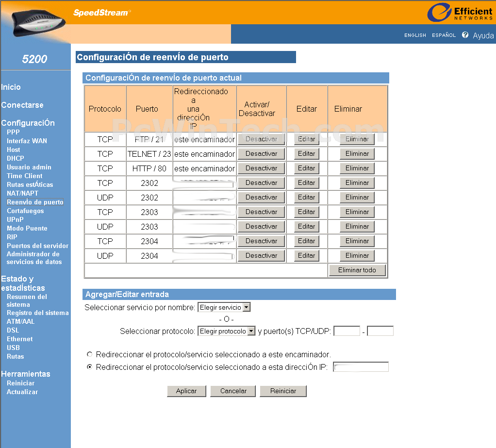Open Rutas statistics page
Image resolution: width=496 pixels, height=448 pixels.
15,356
